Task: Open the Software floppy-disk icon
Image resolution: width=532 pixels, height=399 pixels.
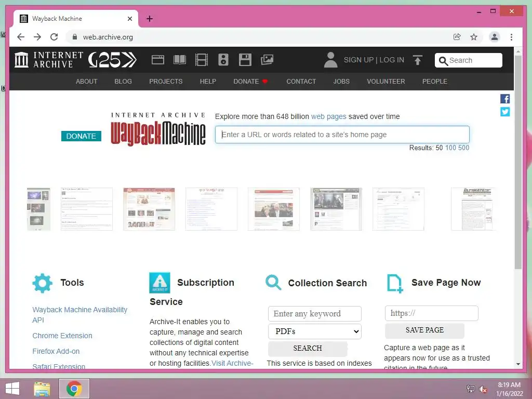Action: pos(245,60)
